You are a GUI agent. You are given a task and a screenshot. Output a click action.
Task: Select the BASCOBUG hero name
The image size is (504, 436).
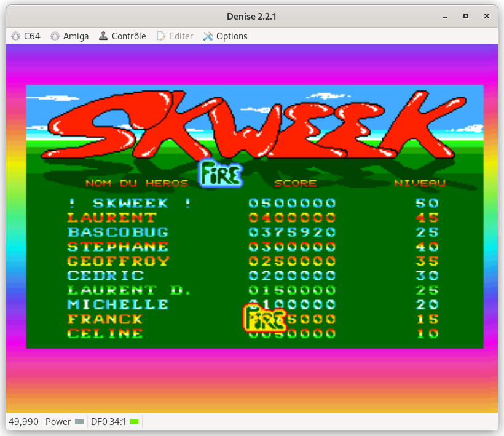click(118, 232)
